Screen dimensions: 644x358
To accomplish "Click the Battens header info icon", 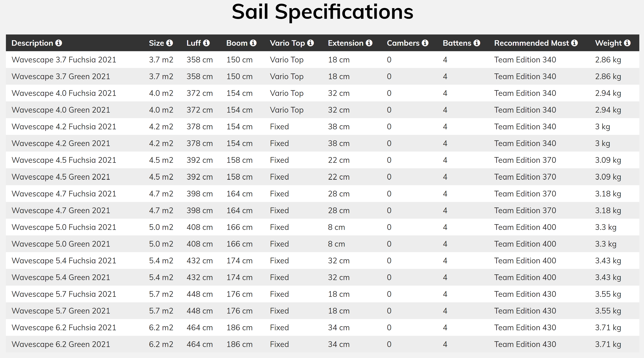I will tap(477, 43).
